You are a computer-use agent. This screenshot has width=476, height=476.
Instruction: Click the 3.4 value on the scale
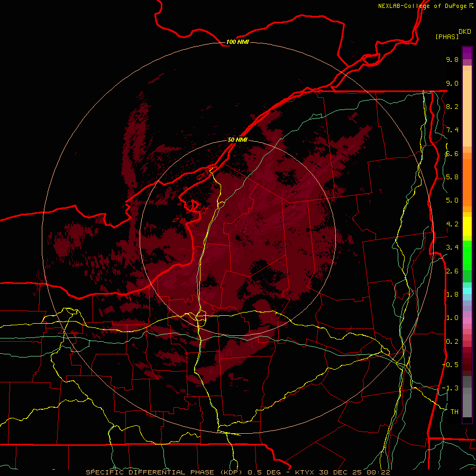coord(452,248)
